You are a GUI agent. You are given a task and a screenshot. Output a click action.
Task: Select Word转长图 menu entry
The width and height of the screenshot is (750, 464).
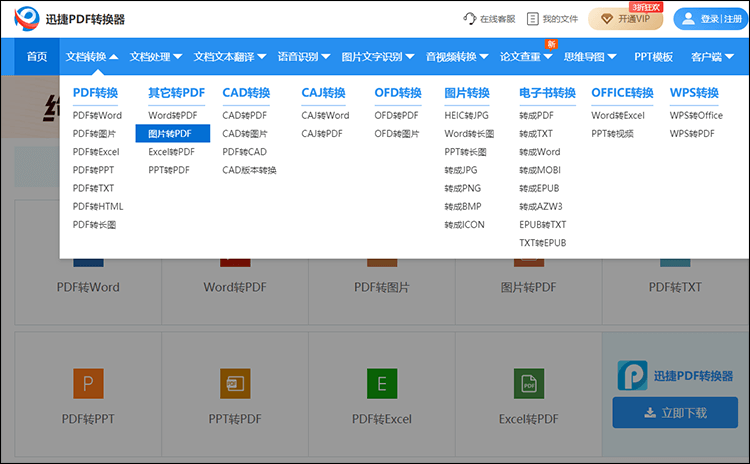pyautogui.click(x=469, y=133)
